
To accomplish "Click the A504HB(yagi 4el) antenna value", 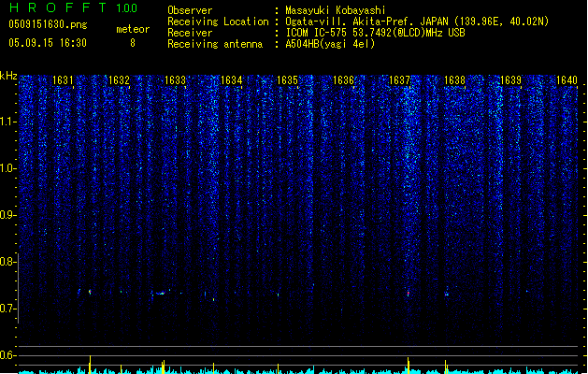I will click(330, 44).
